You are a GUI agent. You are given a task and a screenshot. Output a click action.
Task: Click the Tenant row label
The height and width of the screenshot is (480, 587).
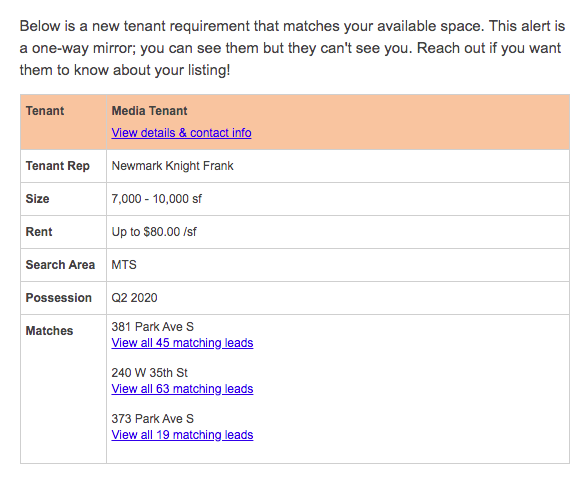click(45, 111)
